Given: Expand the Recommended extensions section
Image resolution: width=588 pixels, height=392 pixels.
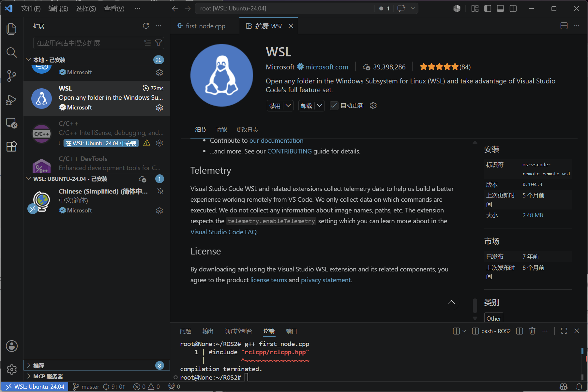Looking at the screenshot, I should (x=97, y=365).
